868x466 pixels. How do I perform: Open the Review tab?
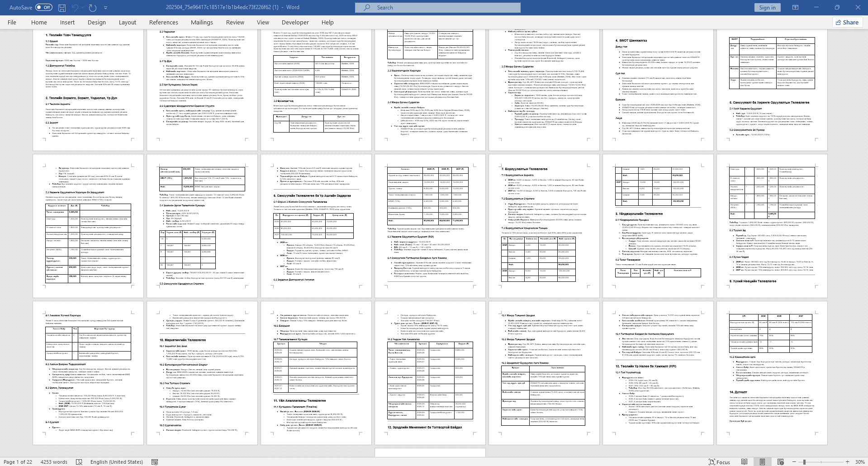click(235, 22)
